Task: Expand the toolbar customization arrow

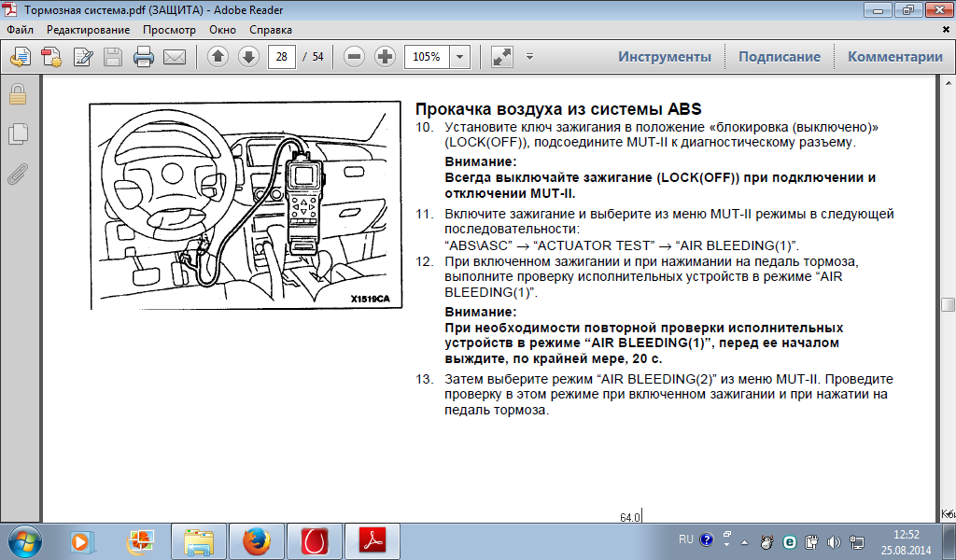Action: [x=529, y=57]
